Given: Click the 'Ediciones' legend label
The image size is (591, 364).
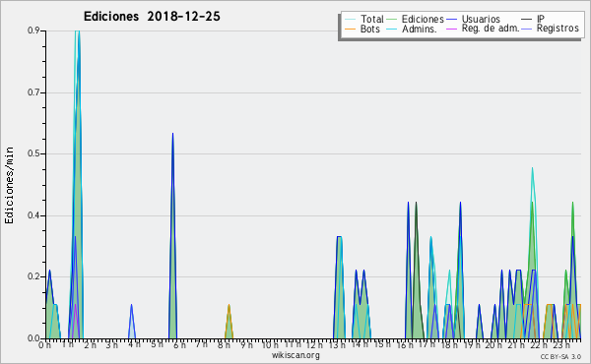Looking at the screenshot, I should coord(423,19).
